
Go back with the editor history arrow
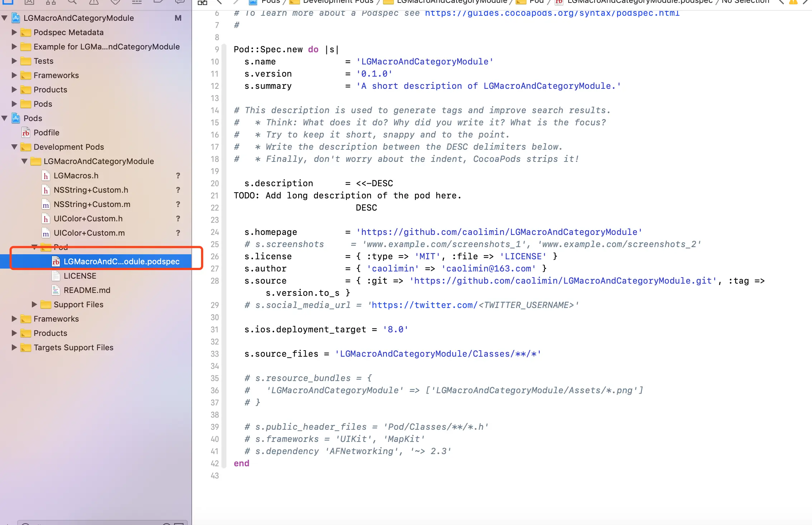(x=219, y=2)
